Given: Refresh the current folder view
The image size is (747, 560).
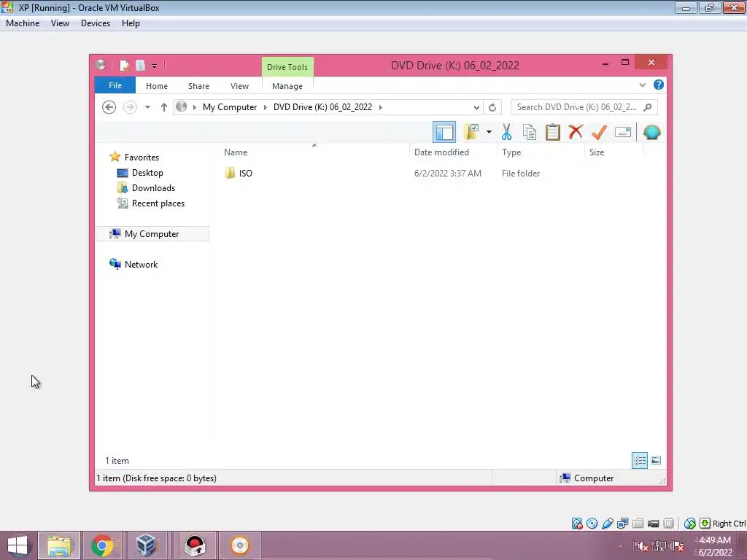Looking at the screenshot, I should tap(492, 108).
